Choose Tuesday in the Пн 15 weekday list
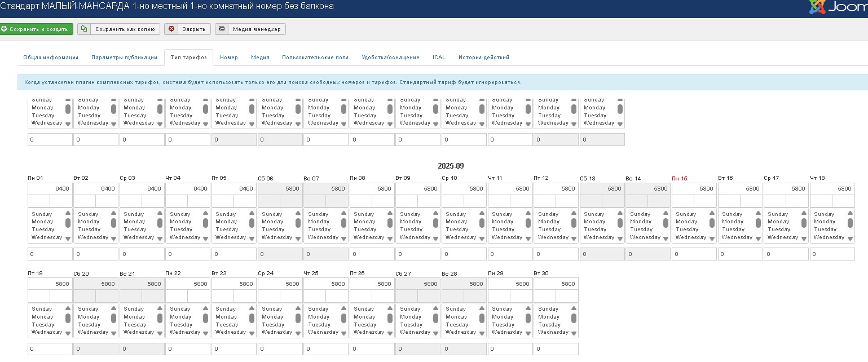 [686, 230]
